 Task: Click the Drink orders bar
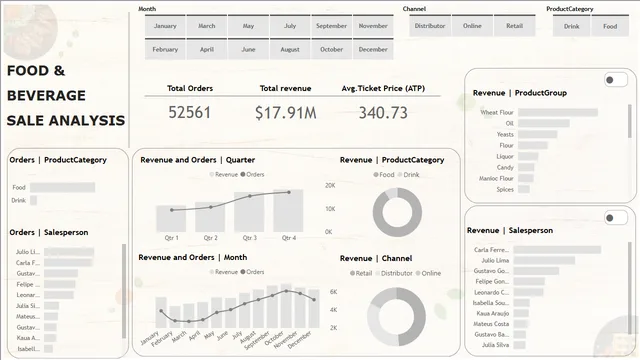tap(33, 200)
